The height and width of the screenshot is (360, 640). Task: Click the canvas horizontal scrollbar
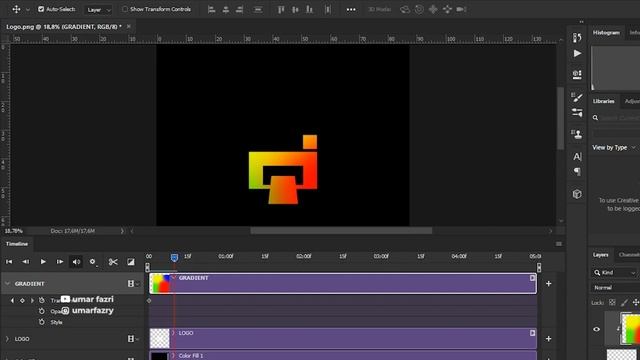[x=341, y=231]
